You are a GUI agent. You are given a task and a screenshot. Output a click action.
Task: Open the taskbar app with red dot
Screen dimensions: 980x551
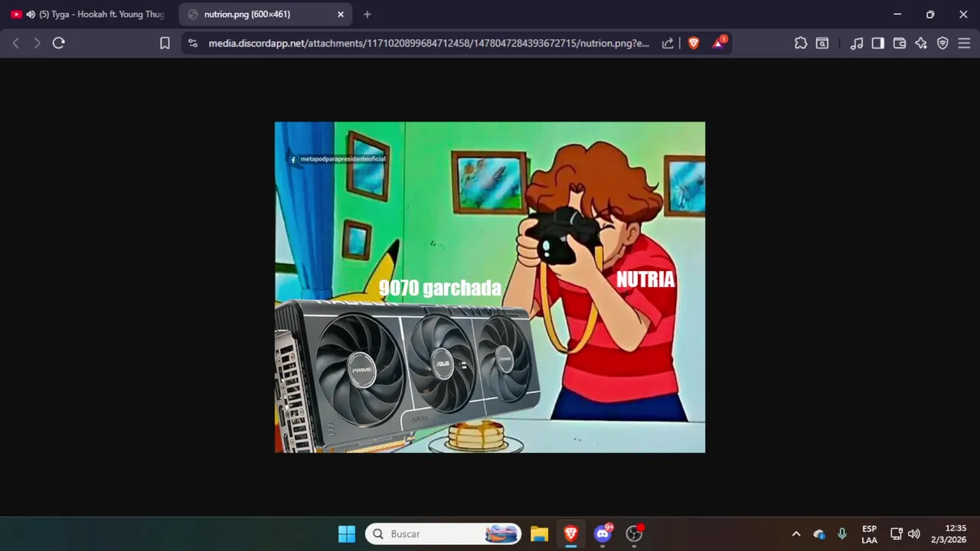(x=635, y=533)
